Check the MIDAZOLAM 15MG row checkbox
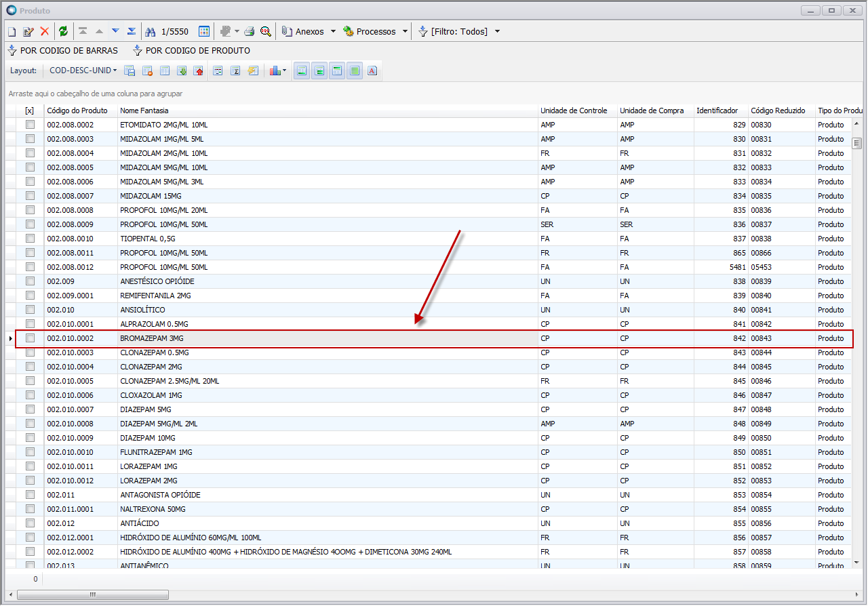This screenshot has width=868, height=606. tap(30, 196)
